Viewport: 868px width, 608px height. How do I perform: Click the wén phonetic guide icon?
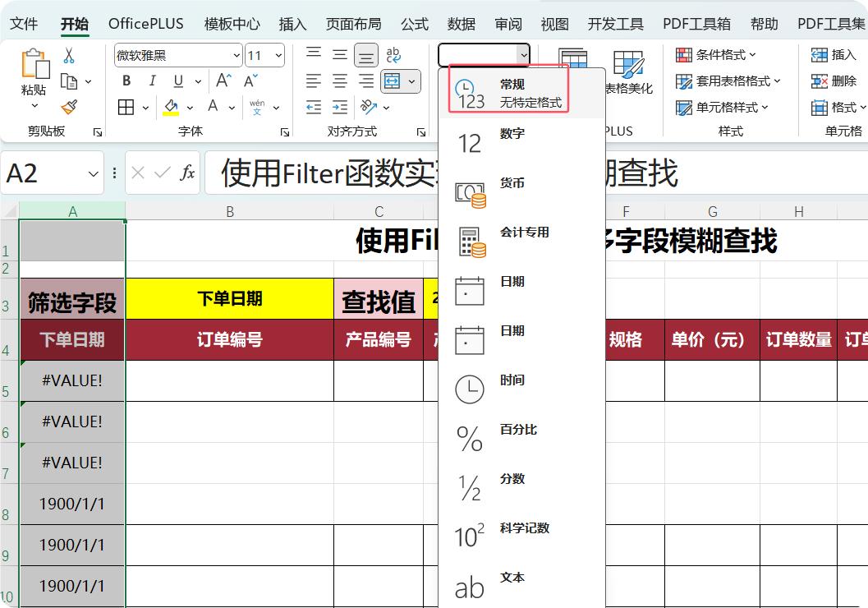click(257, 107)
